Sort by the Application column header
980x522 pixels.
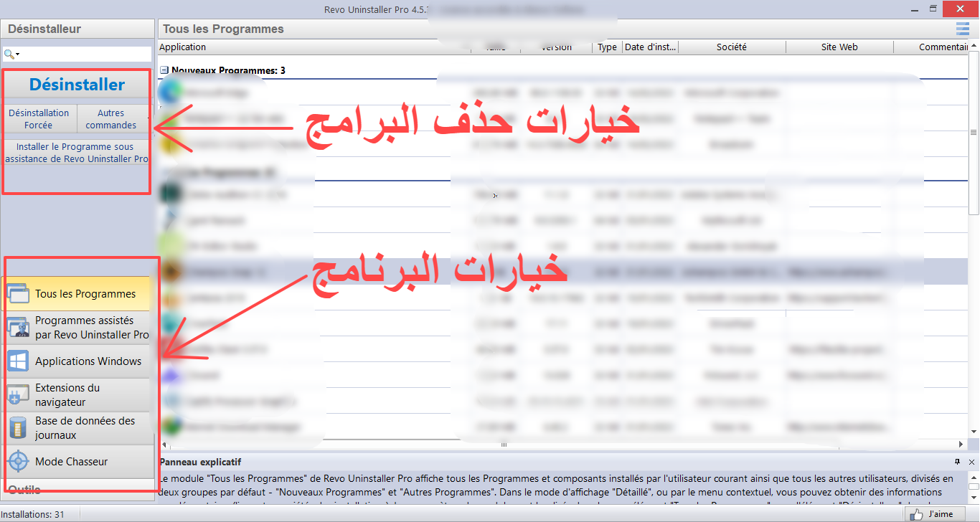(x=314, y=47)
